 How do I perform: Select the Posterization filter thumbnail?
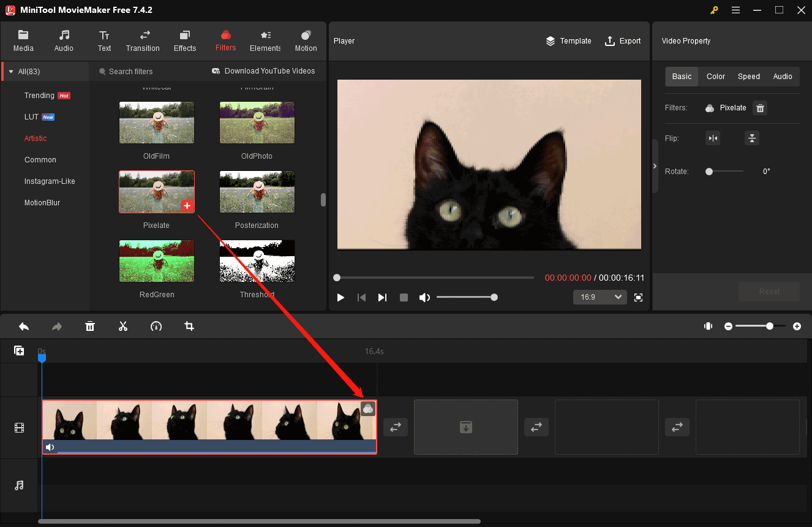point(257,192)
